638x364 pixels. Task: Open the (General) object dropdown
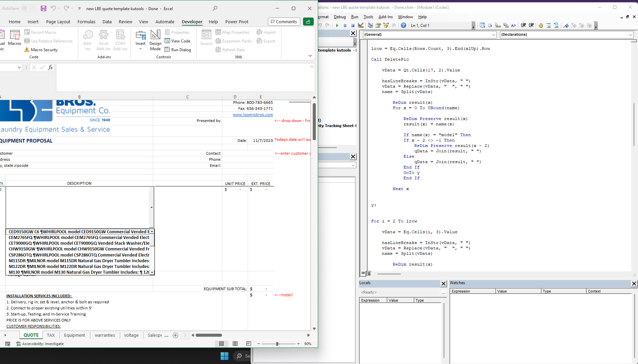(x=493, y=34)
